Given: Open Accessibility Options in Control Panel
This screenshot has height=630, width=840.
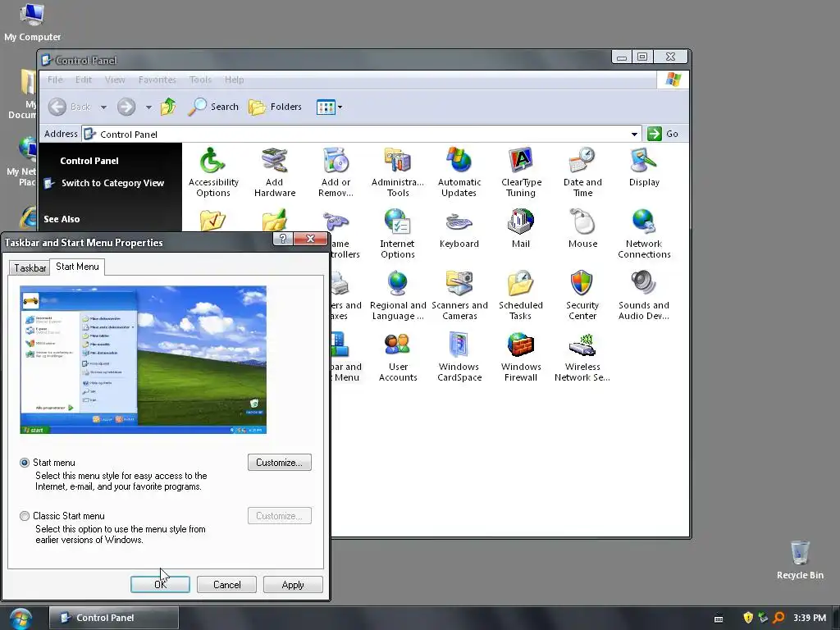Looking at the screenshot, I should [213, 172].
